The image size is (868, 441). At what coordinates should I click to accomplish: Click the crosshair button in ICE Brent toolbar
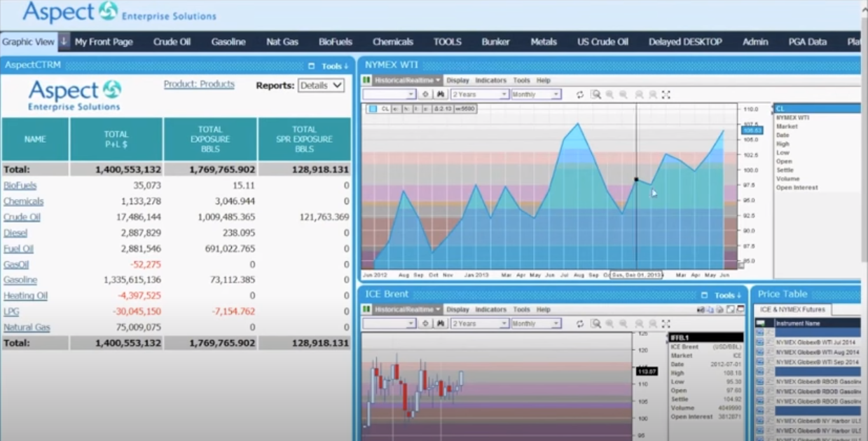point(425,323)
